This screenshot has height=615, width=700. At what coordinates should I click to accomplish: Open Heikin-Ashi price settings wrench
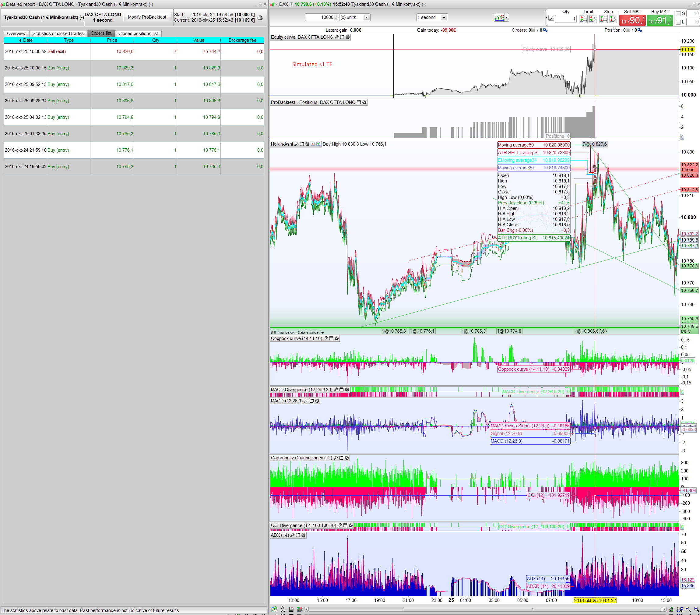point(297,144)
